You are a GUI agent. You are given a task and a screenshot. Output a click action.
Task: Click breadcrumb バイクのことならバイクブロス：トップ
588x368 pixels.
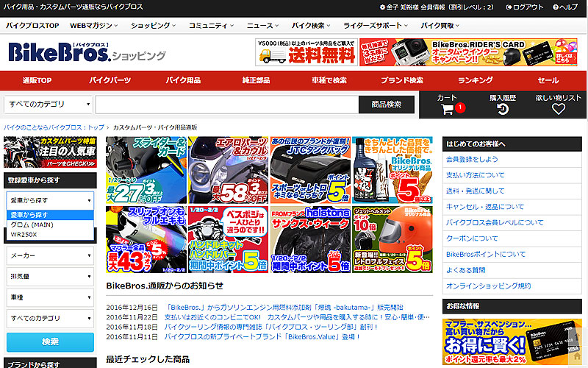click(54, 127)
